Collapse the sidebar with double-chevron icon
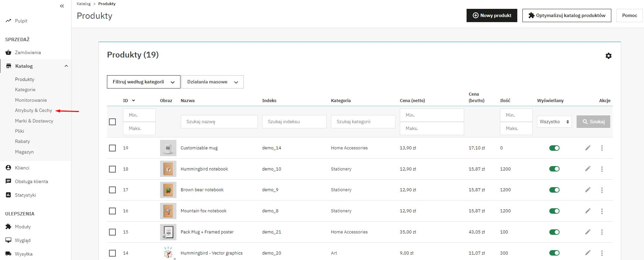Screen dimensions: 644x260 (x=62, y=6)
